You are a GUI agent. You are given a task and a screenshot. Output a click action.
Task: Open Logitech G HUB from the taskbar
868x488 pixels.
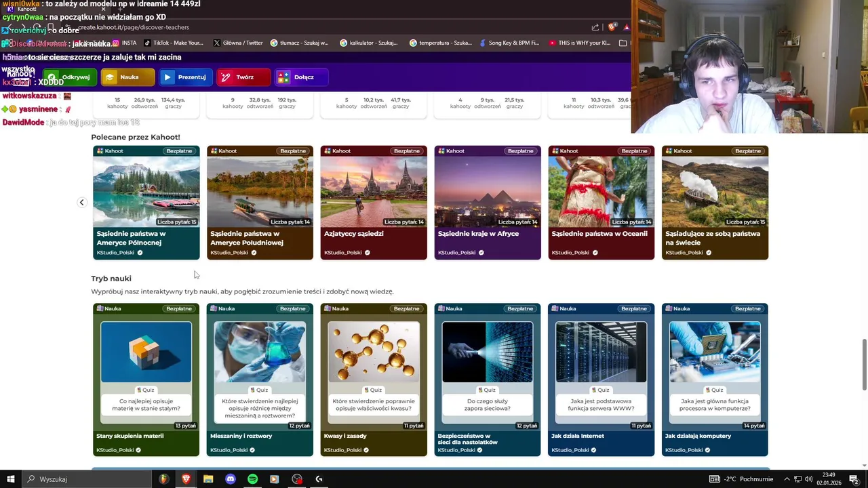(x=319, y=479)
